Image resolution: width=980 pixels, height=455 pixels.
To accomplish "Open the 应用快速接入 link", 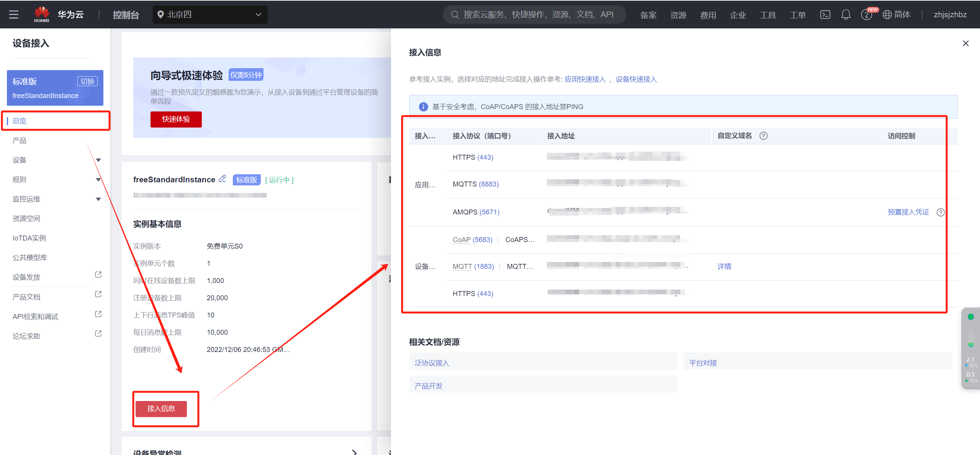I will [x=585, y=79].
